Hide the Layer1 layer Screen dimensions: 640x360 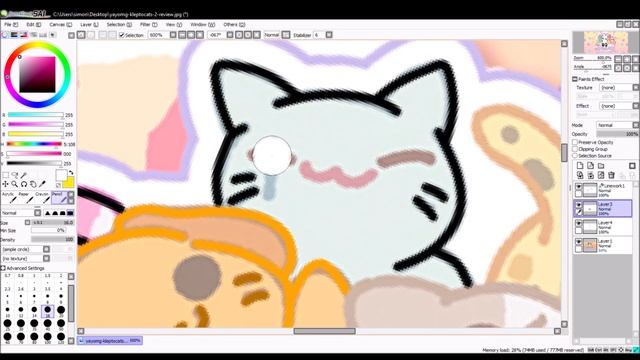(x=578, y=242)
